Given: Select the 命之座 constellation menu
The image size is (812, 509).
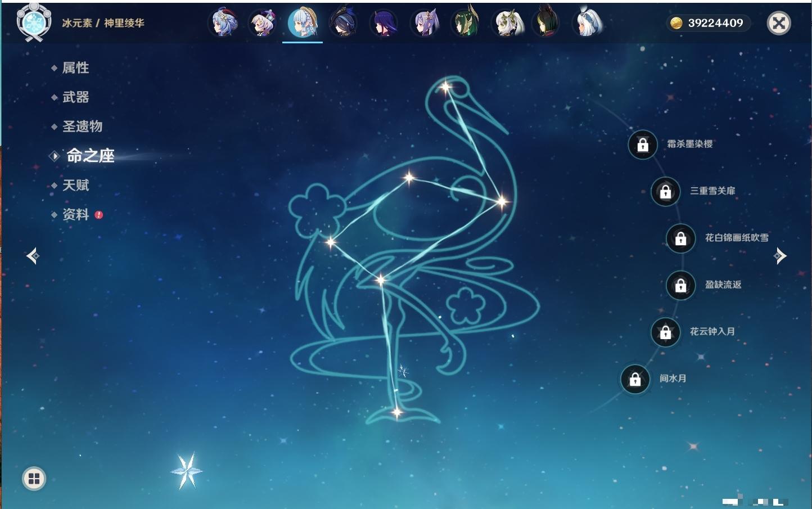Looking at the screenshot, I should pyautogui.click(x=91, y=156).
